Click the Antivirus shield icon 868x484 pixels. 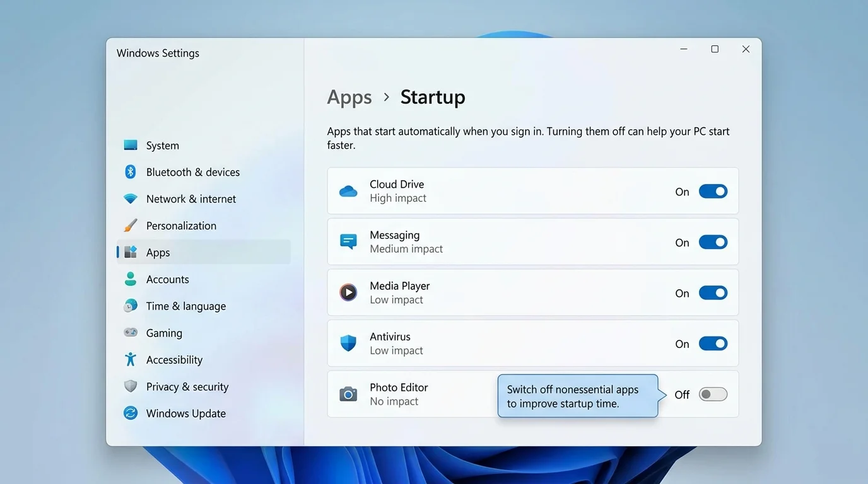pyautogui.click(x=348, y=343)
